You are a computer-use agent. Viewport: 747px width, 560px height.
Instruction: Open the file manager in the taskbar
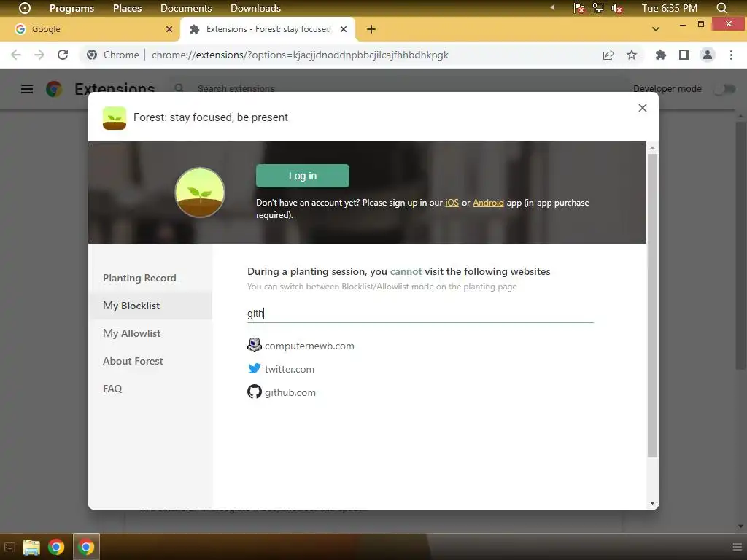click(31, 547)
